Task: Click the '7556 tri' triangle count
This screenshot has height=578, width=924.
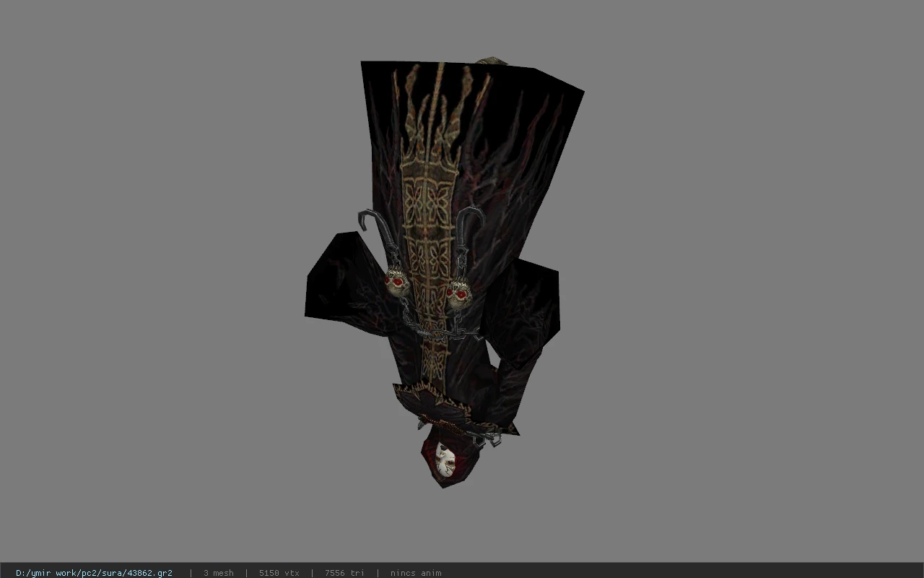Action: point(344,573)
